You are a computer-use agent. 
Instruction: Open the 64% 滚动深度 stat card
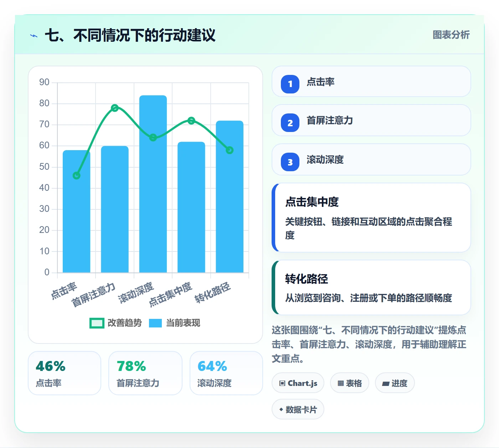click(226, 373)
